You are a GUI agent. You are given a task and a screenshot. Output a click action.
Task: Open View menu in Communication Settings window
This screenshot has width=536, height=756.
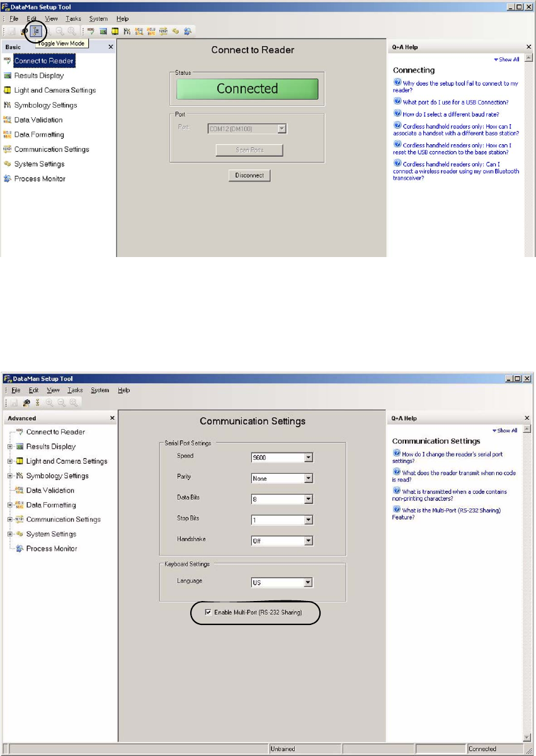click(52, 390)
